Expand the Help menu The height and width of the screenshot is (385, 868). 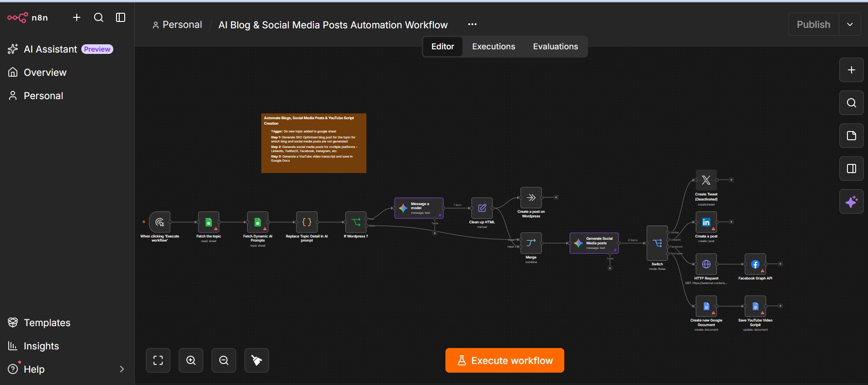coord(67,369)
